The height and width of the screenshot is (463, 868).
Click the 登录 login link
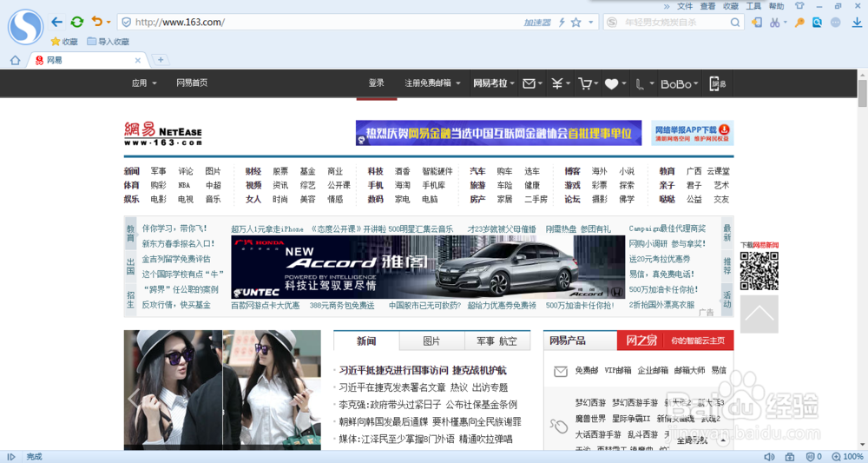click(x=377, y=83)
